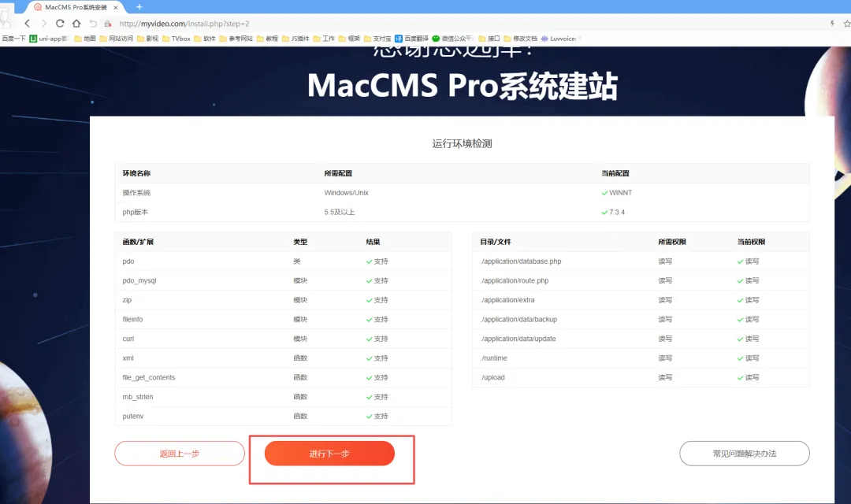The image size is (851, 504).
Task: Click the mb_strlen row name
Action: click(138, 397)
